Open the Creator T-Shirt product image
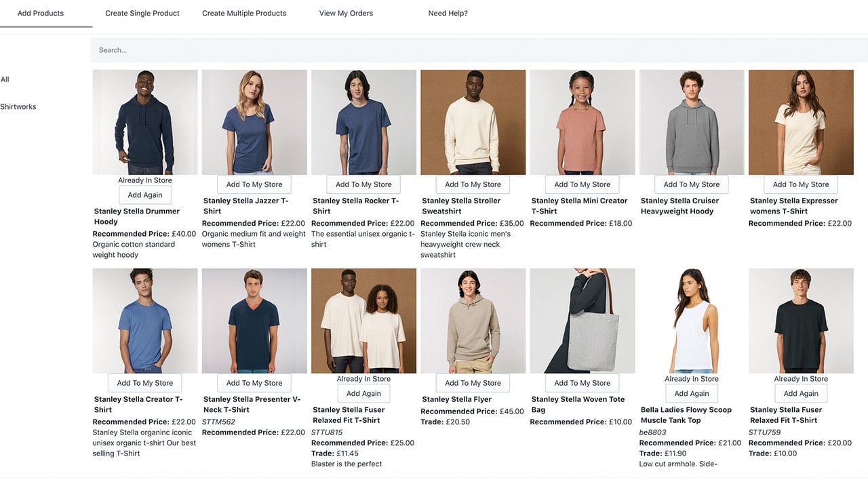Image resolution: width=868 pixels, height=488 pixels. pyautogui.click(x=145, y=321)
